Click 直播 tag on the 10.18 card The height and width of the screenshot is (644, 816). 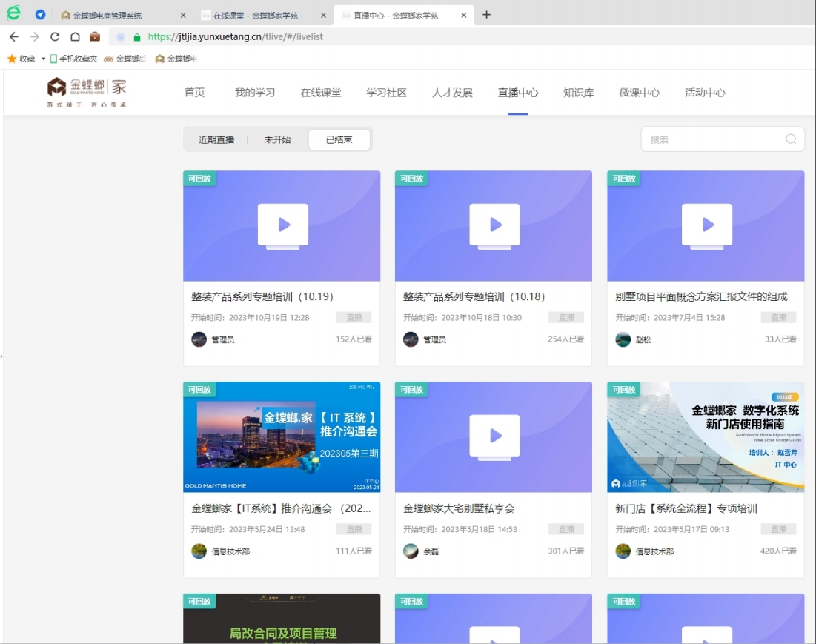[566, 317]
